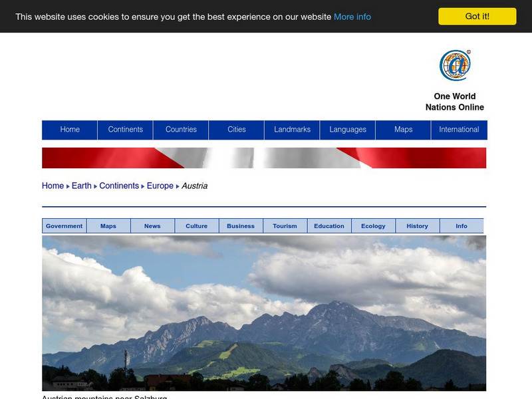Browse Countries from the top navigation
Screen dimensions: 532x399
[x=182, y=130]
